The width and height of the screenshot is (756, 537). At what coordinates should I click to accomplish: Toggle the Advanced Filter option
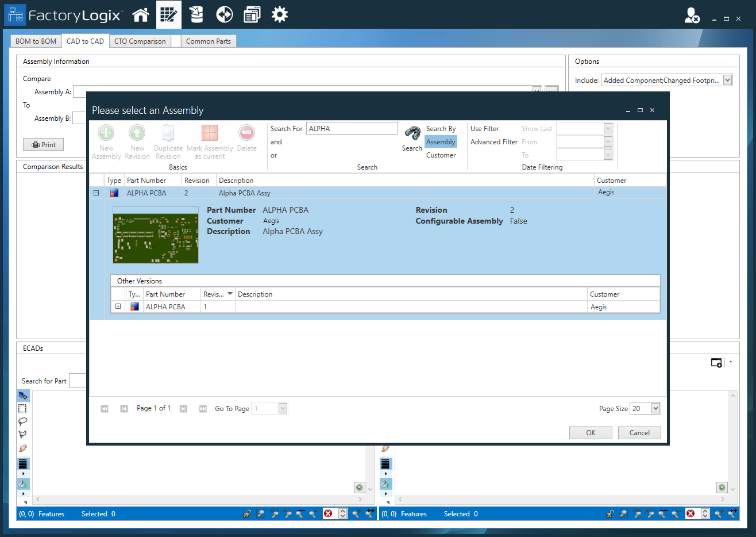point(493,142)
